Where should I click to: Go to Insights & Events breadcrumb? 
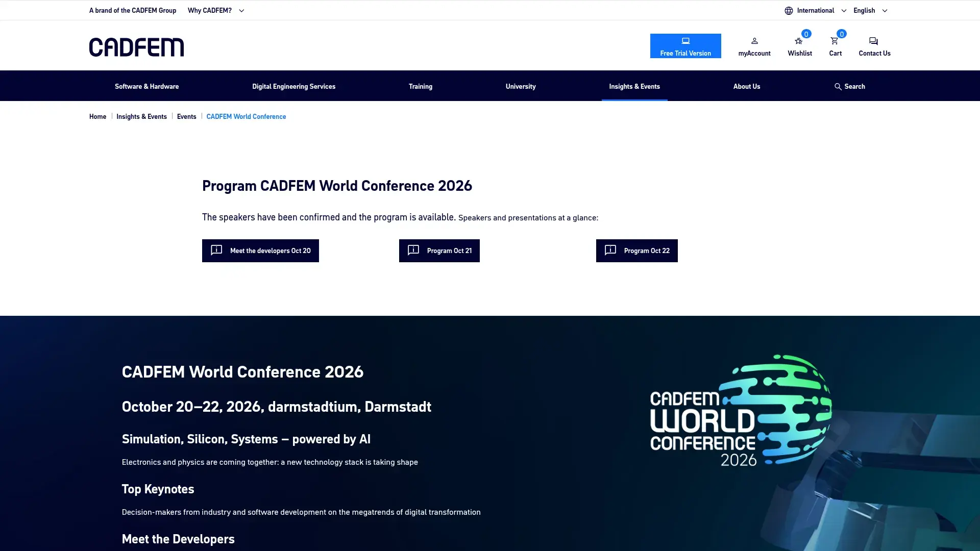[x=141, y=116]
